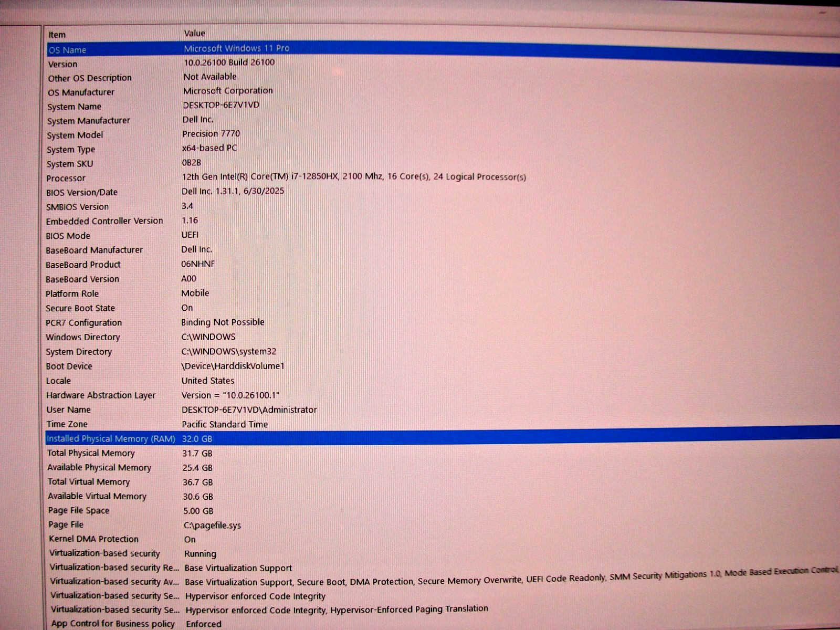Select the Installed Physical Memory (RAM) row
840x630 pixels.
tap(110, 438)
